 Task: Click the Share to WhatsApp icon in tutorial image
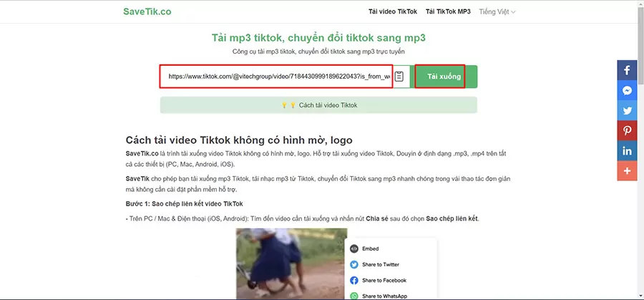(x=354, y=296)
